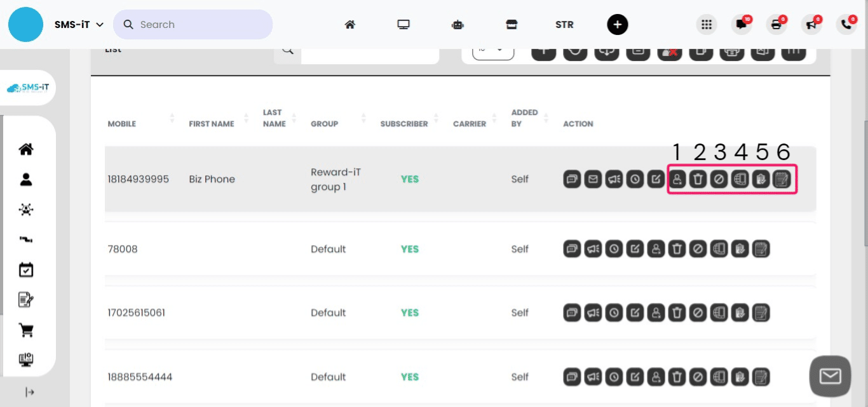Open the megaphone notifications in the top bar
The image size is (868, 407).
click(811, 25)
